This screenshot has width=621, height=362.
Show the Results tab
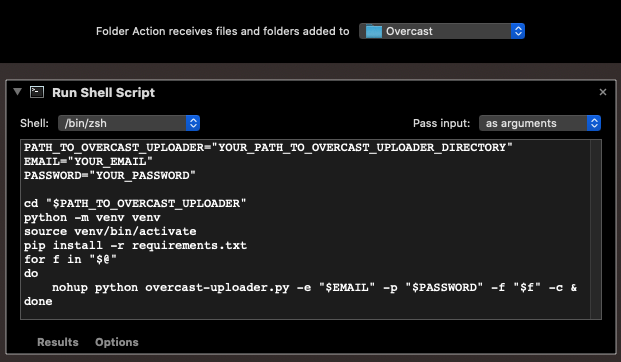pos(58,342)
